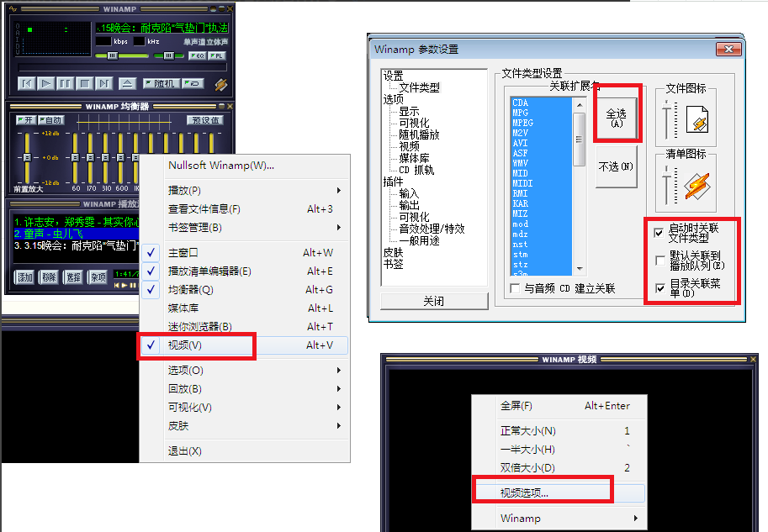Skip to next track in Winamp
The image size is (768, 532).
click(x=103, y=84)
